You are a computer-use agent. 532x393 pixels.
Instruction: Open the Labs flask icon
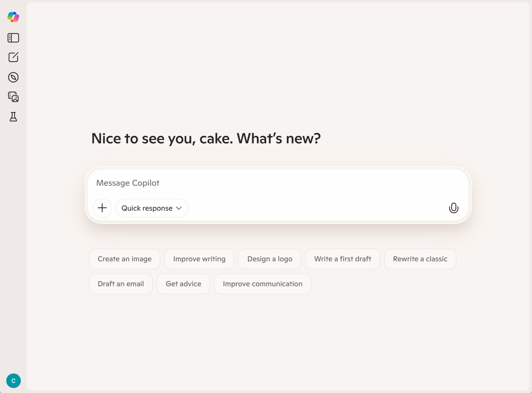click(x=13, y=117)
